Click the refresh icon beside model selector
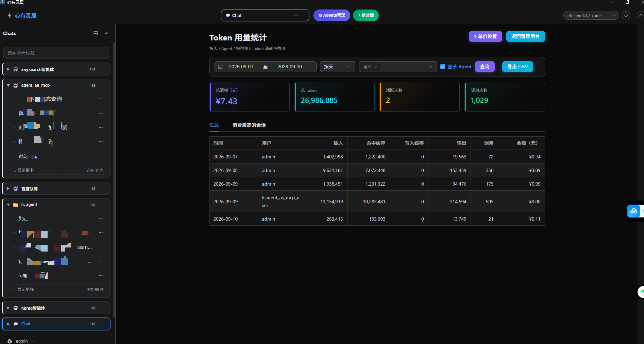This screenshot has width=644, height=344. [626, 15]
